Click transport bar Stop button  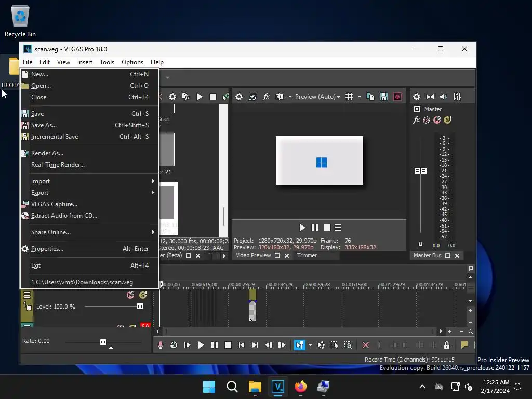click(x=228, y=345)
